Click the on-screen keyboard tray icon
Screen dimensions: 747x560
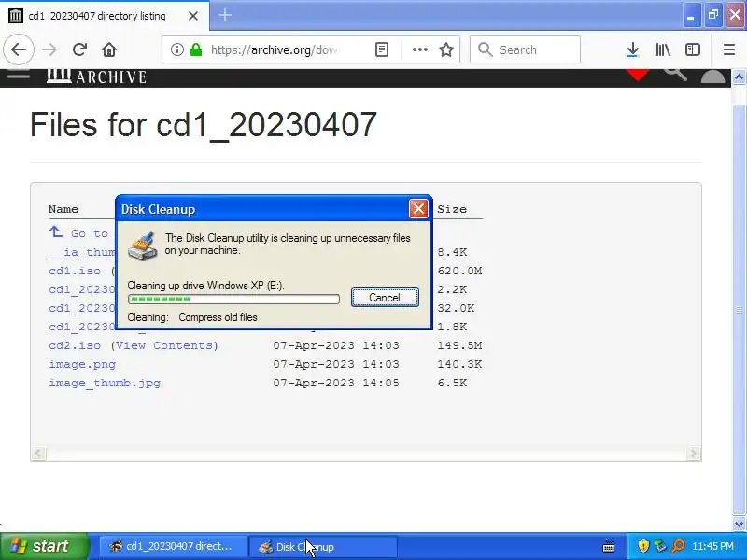coord(609,547)
